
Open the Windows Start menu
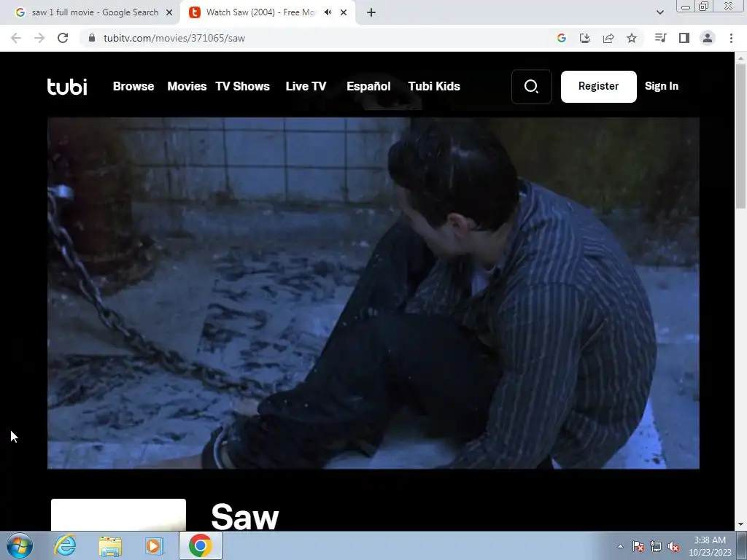tap(19, 545)
